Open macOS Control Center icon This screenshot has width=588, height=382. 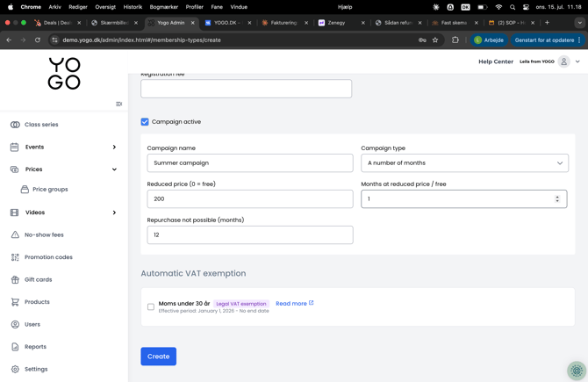[526, 7]
